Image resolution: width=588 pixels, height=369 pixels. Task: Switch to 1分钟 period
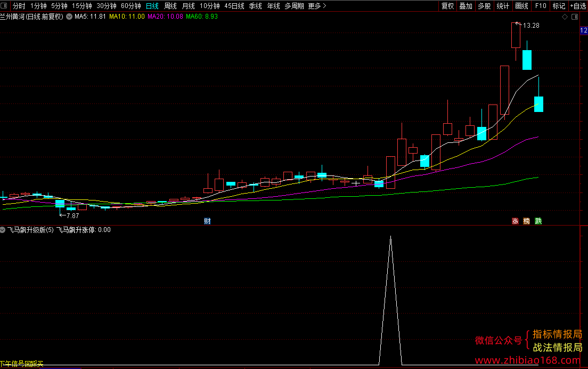point(38,6)
